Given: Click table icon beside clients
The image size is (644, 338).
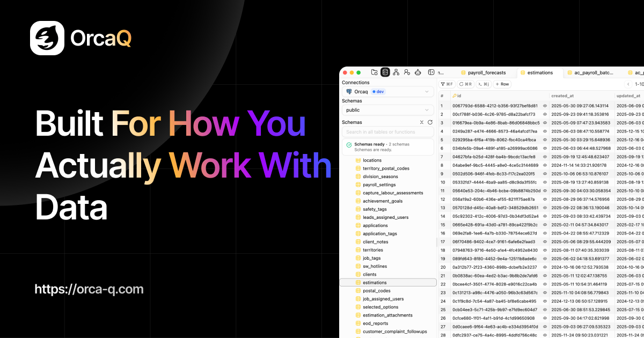Looking at the screenshot, I should tap(358, 274).
